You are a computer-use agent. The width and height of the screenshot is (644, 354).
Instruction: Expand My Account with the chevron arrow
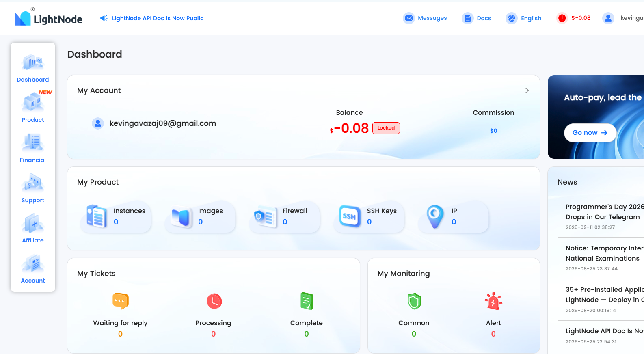(527, 91)
